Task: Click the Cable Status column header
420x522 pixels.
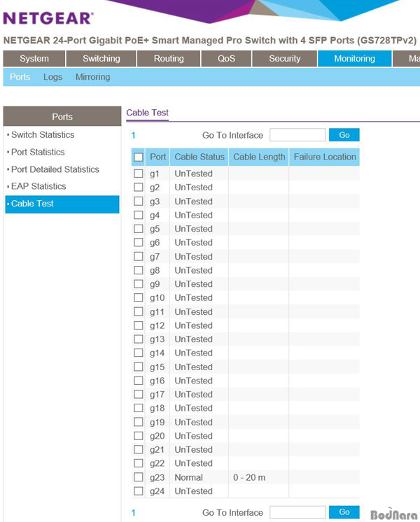Action: (x=199, y=157)
